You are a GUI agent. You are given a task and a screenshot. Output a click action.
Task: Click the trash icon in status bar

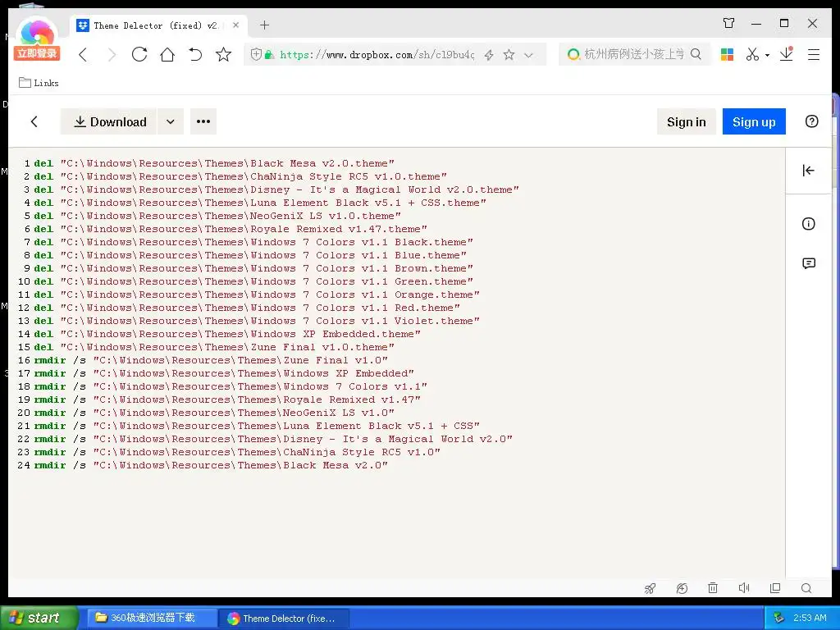point(713,587)
